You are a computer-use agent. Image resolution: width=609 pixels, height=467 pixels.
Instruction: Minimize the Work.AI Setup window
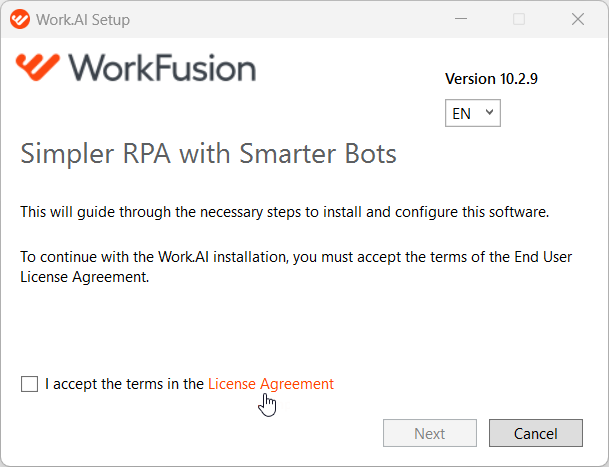pos(461,19)
